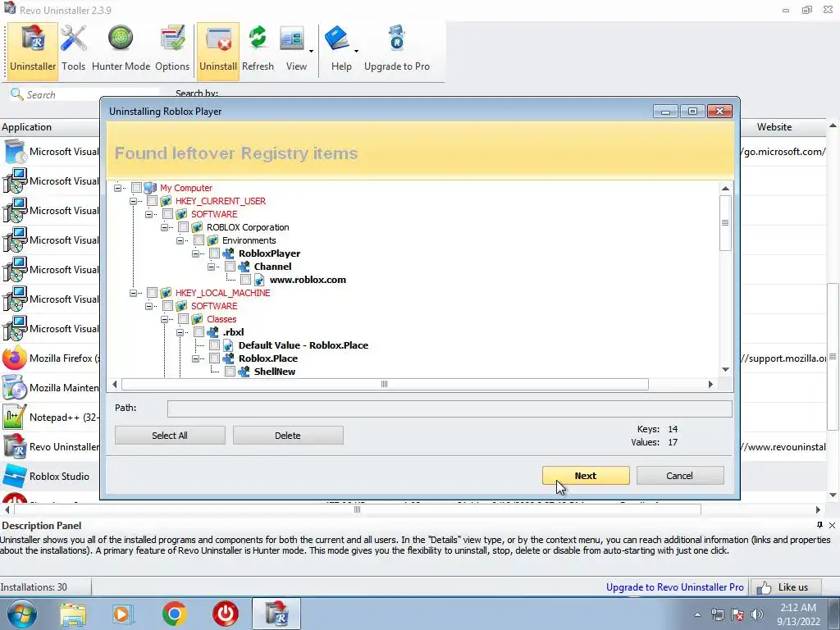Check the RobloxPlayer key checkbox
Screen dimensions: 840x630
pyautogui.click(x=214, y=253)
